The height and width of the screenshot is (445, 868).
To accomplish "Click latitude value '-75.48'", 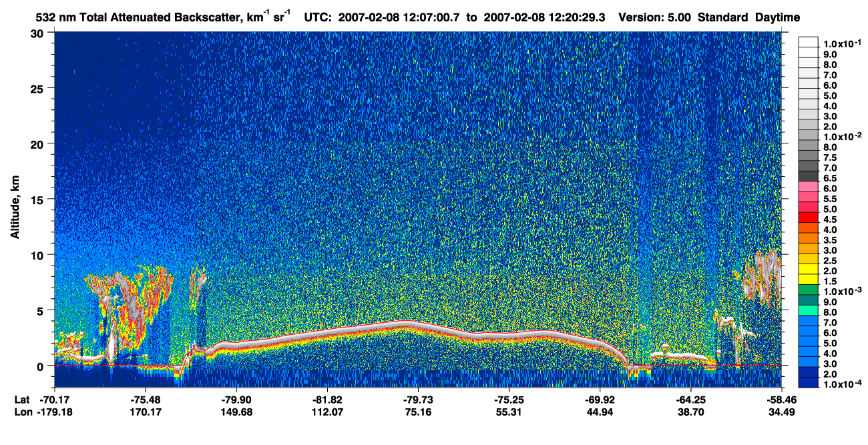I will click(x=145, y=399).
